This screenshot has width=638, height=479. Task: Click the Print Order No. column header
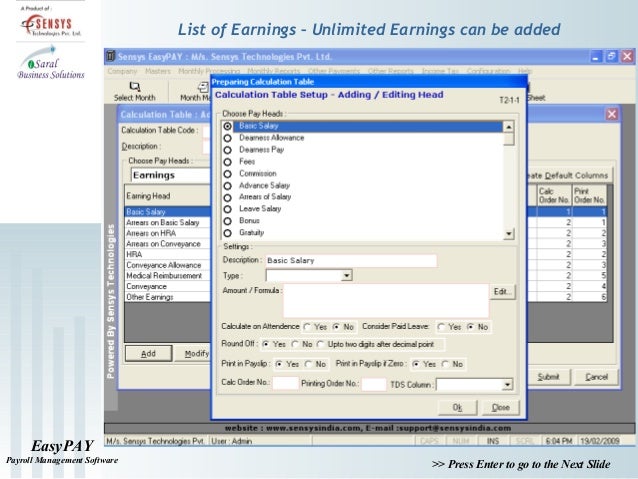click(589, 196)
